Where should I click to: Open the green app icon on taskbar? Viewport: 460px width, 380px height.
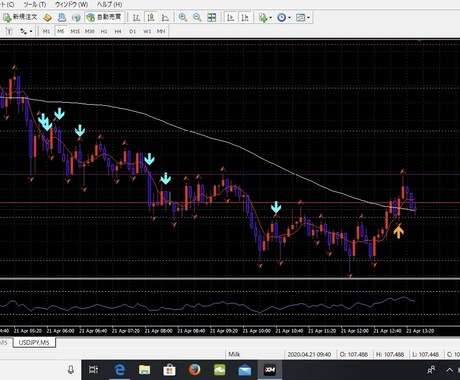pyautogui.click(x=220, y=370)
